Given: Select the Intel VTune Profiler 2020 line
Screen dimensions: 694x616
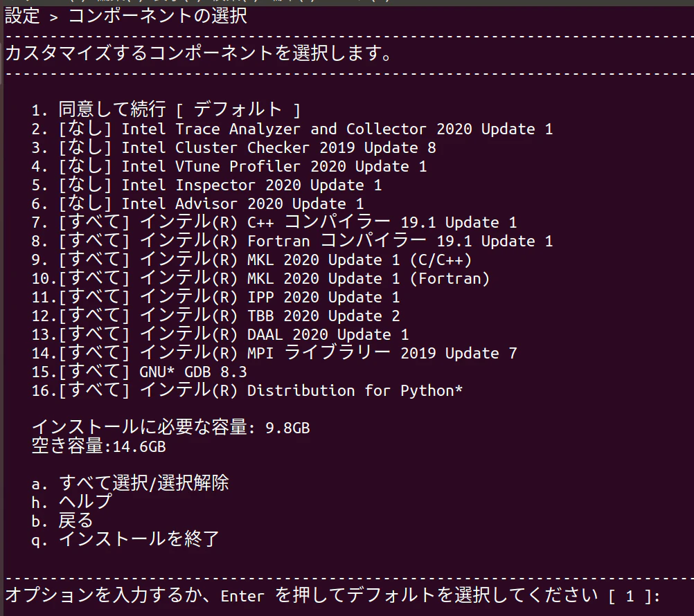Looking at the screenshot, I should (x=229, y=166).
